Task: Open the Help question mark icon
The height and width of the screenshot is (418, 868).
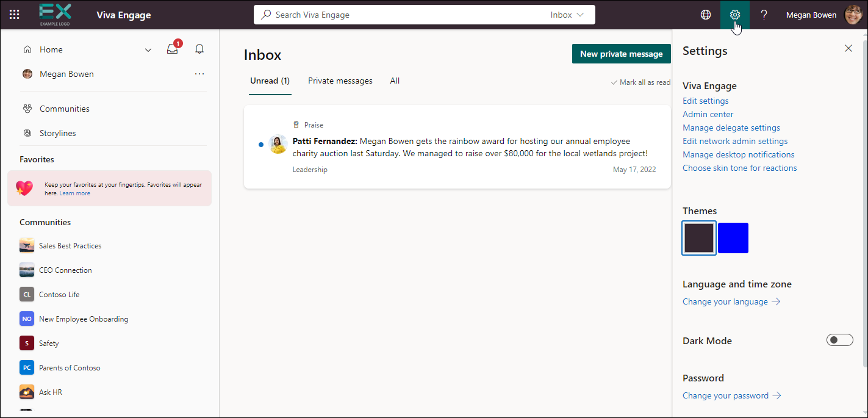Action: (764, 15)
